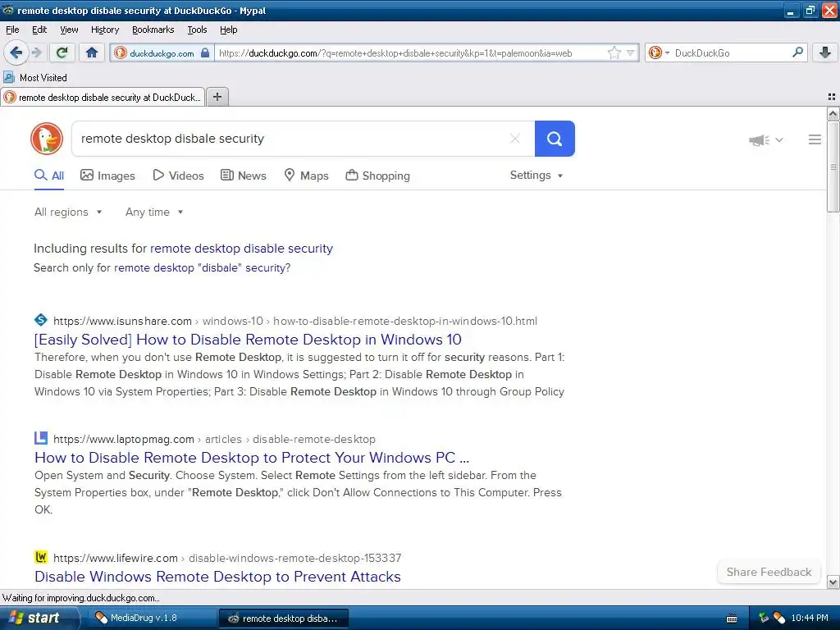Click the Forward arrow button
840x630 pixels.
(36, 52)
